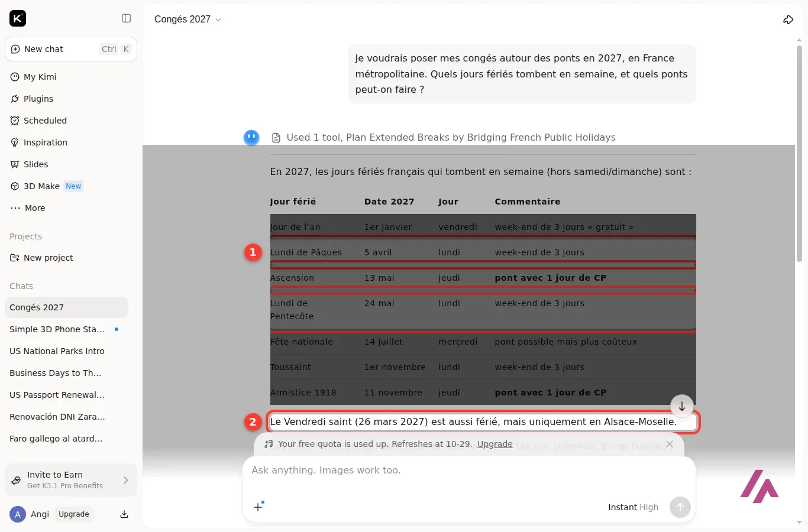Open Simple 3D Phone Sta... chat
Screen dimensions: 808x532
point(66,329)
